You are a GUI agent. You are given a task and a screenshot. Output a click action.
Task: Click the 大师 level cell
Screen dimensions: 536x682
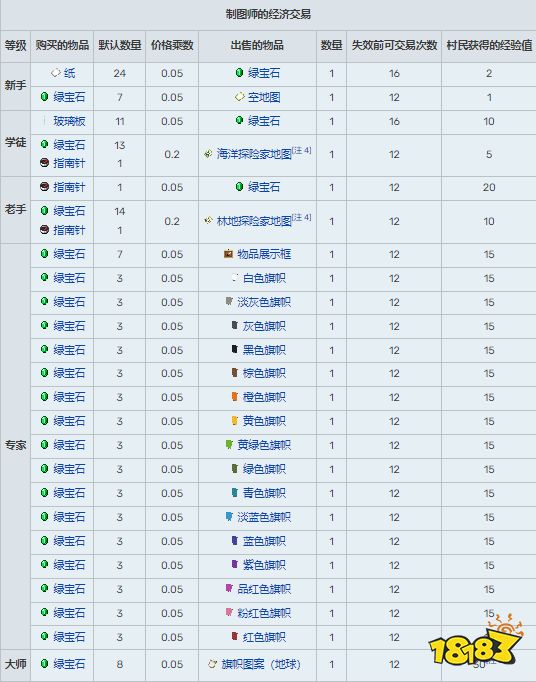pos(16,664)
